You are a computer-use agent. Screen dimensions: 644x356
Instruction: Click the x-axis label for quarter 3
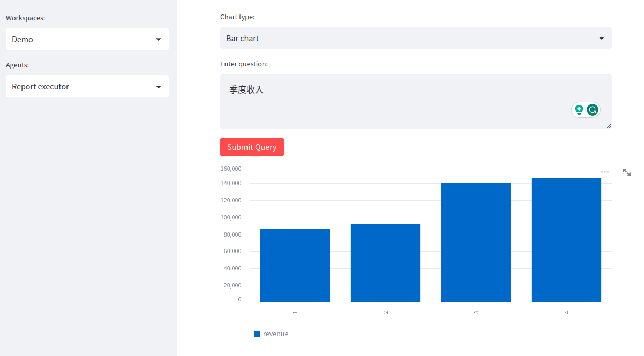476,312
